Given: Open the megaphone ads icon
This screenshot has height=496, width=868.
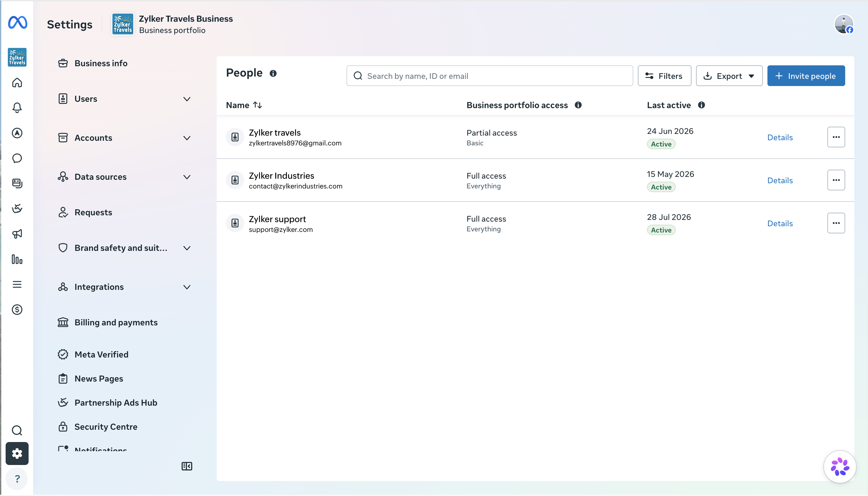Looking at the screenshot, I should 17,234.
